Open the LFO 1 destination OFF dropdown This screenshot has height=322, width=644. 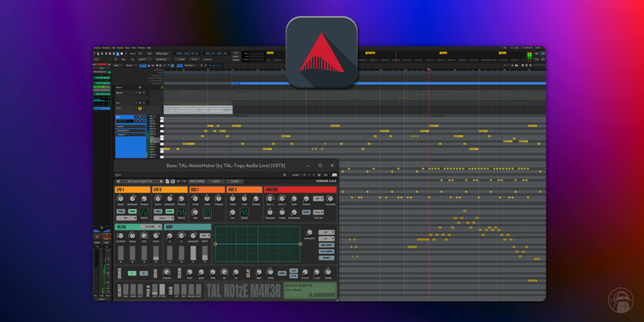click(x=126, y=218)
